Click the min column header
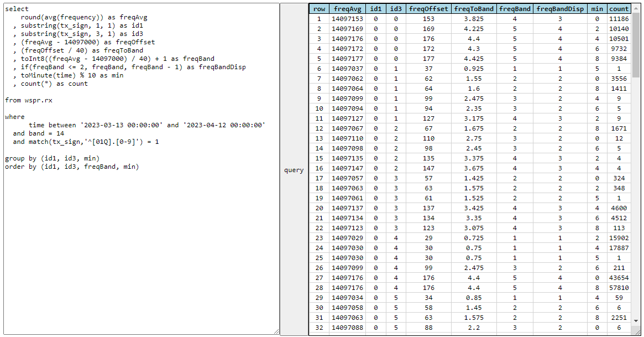Screen dimensions: 644x337 pos(596,9)
